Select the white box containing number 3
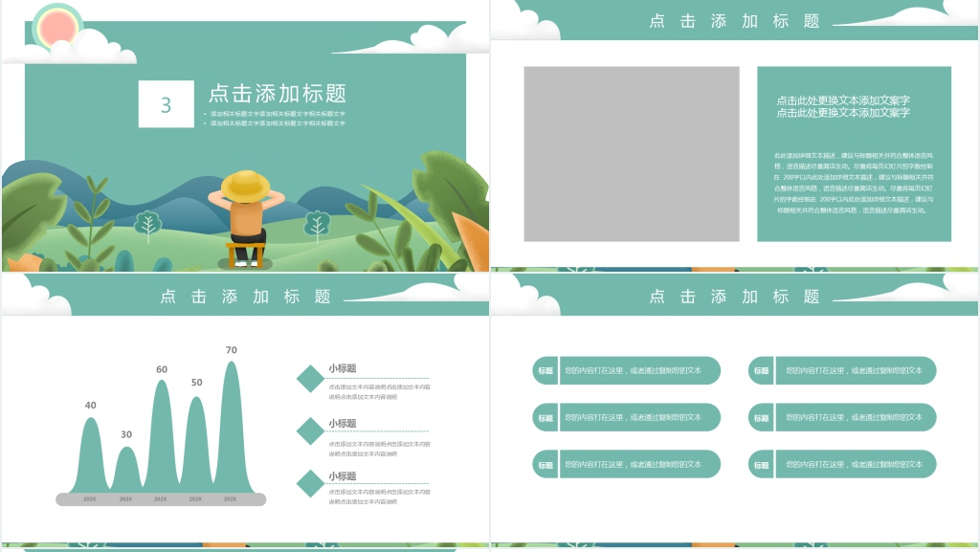Image resolution: width=980 pixels, height=552 pixels. (166, 104)
